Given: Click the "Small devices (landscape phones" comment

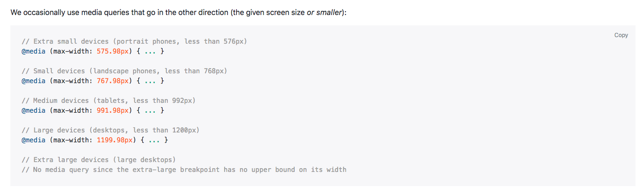Looking at the screenshot, I should coord(125,71).
